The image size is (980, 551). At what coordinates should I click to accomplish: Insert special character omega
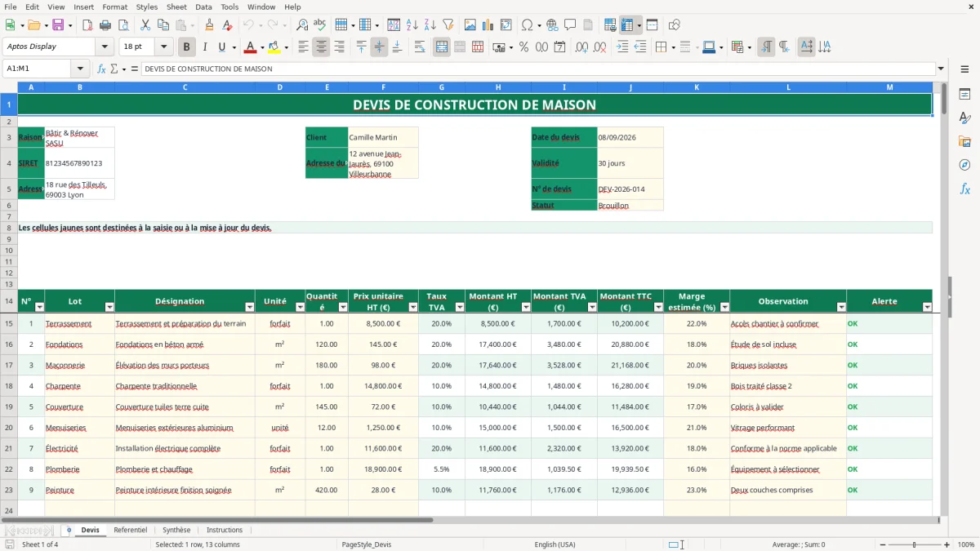[527, 25]
